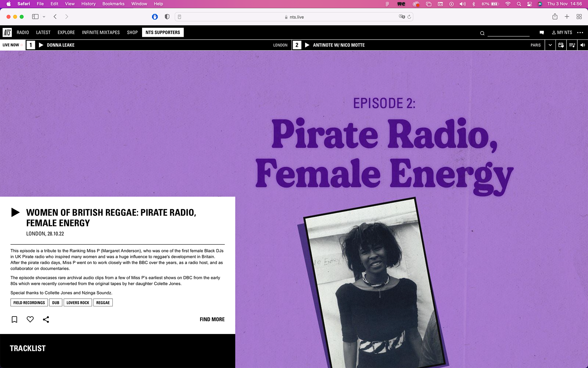588x368 pixels.
Task: Show Safari tab overview
Action: coord(579,17)
